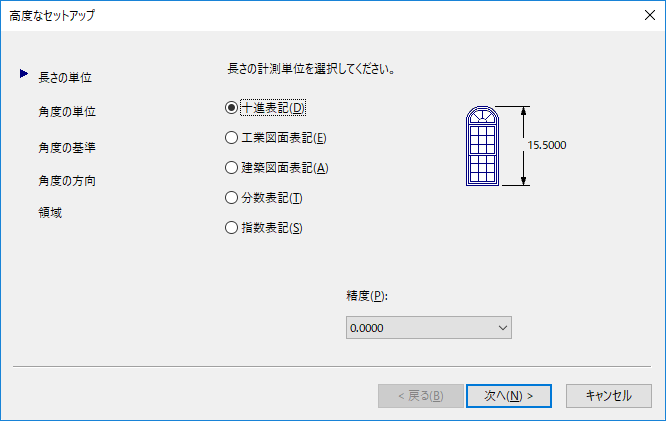Screen dimensions: 666x421
Task: Click the 高度なセットアップ title bar text
Action: tap(53, 16)
